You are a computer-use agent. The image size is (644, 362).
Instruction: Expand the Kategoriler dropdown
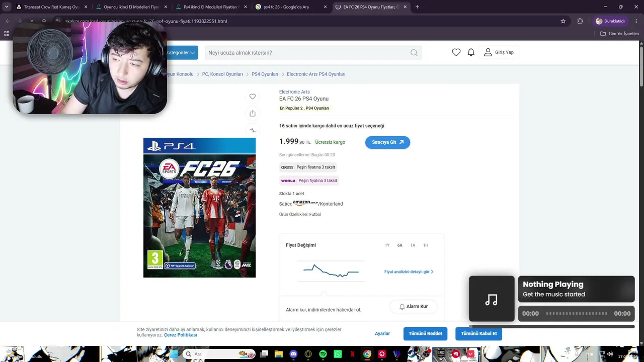181,53
